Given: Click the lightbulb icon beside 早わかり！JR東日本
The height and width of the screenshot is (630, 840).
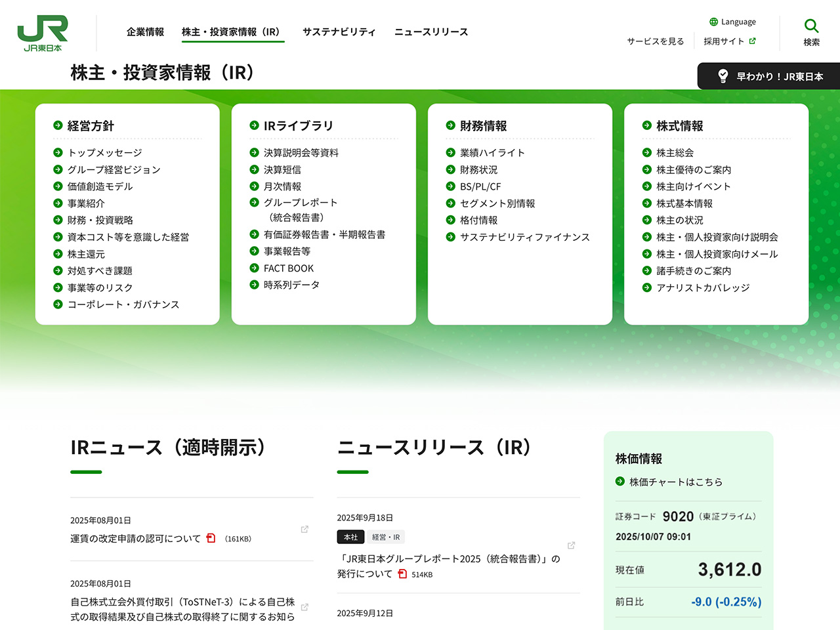Looking at the screenshot, I should click(723, 76).
